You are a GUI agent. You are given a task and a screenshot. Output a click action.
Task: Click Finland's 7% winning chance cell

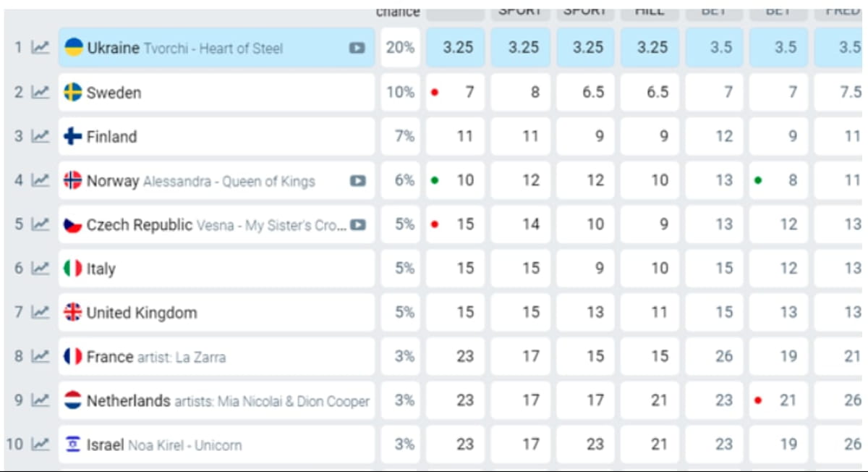pyautogui.click(x=400, y=136)
